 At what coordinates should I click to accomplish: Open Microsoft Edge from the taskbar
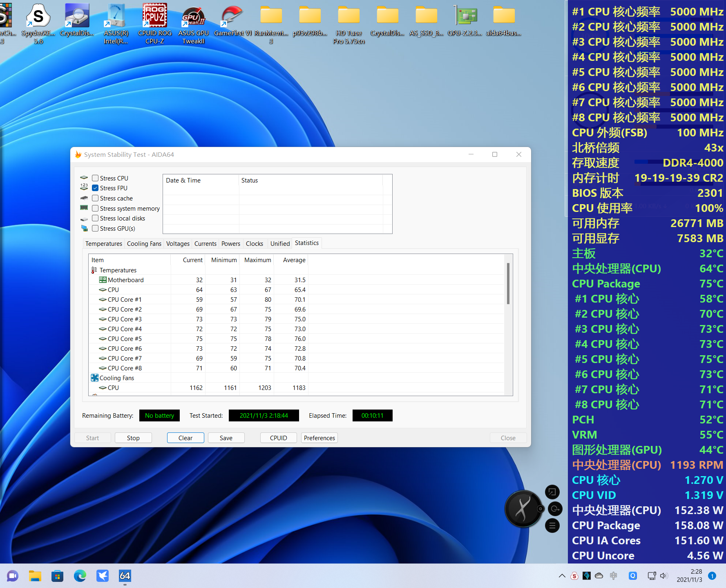80,576
